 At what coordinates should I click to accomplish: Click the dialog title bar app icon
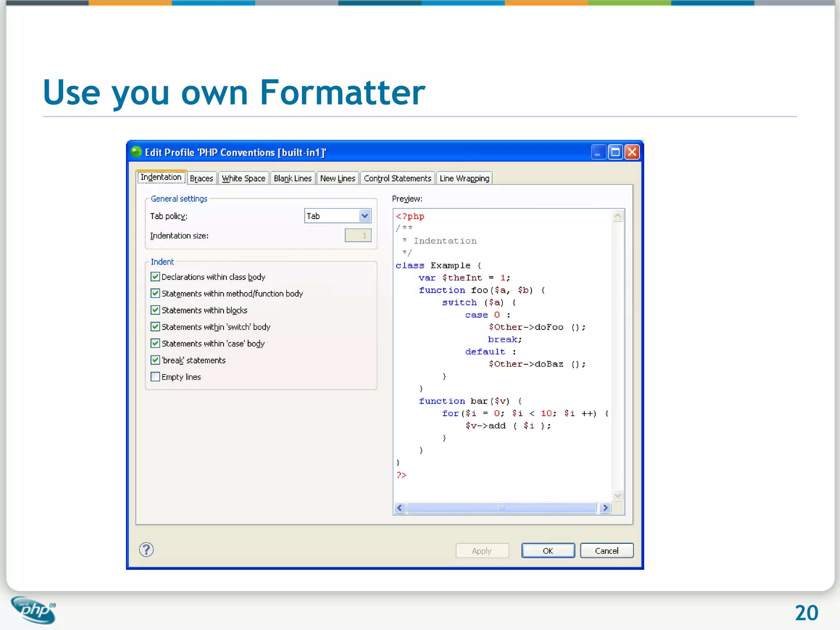pyautogui.click(x=136, y=152)
